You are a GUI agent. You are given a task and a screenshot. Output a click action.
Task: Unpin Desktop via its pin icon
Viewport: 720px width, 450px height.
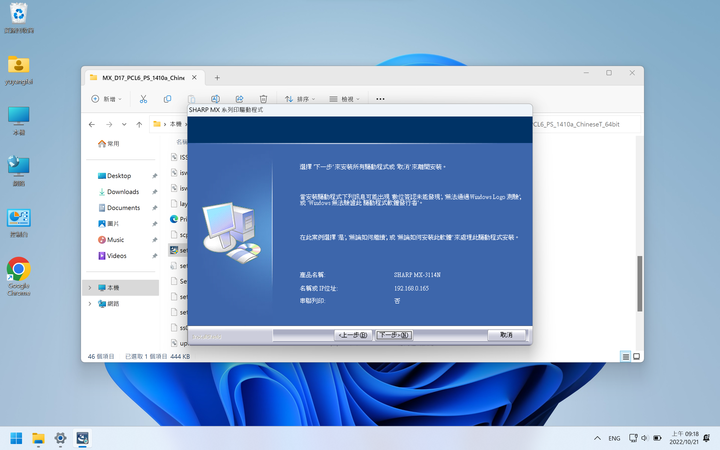(x=155, y=176)
